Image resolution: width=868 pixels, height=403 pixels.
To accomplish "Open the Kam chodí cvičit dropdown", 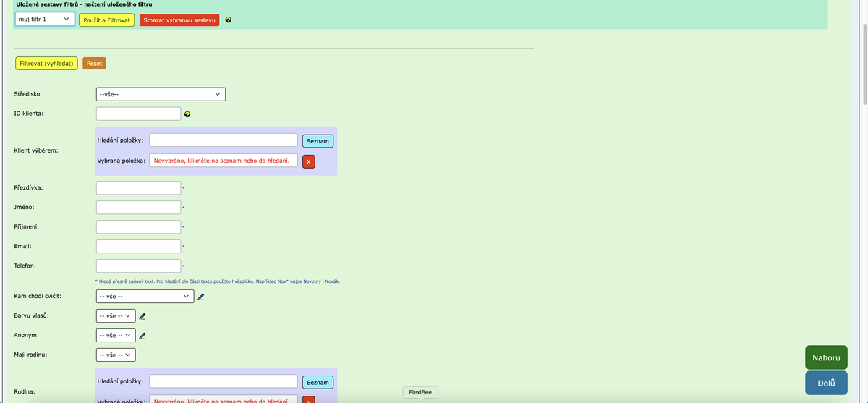I will tap(145, 297).
